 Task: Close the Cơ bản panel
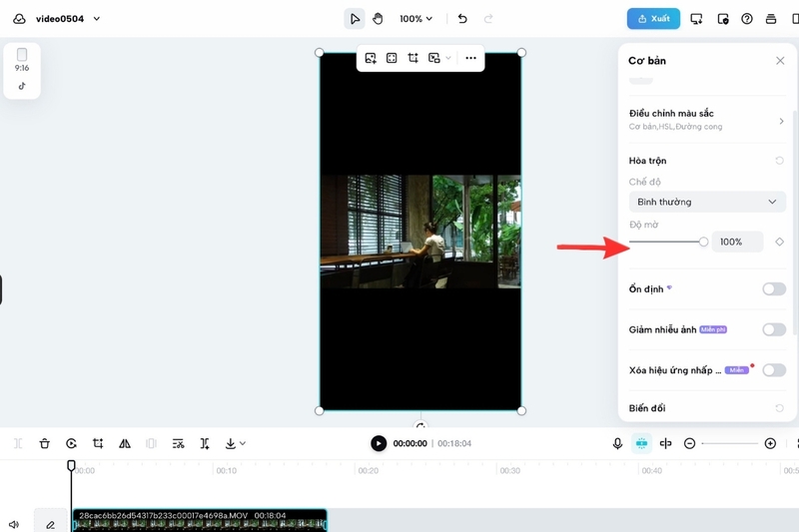(780, 61)
